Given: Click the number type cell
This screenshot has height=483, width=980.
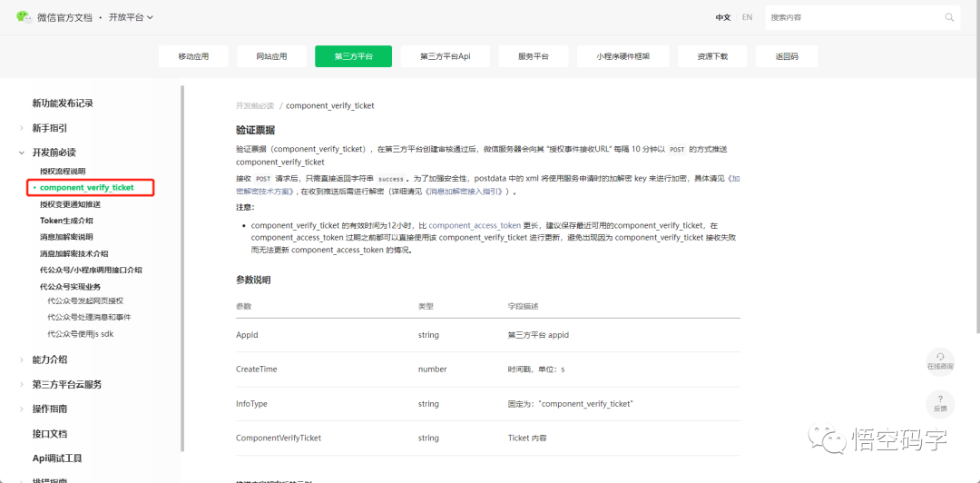Looking at the screenshot, I should pos(433,370).
